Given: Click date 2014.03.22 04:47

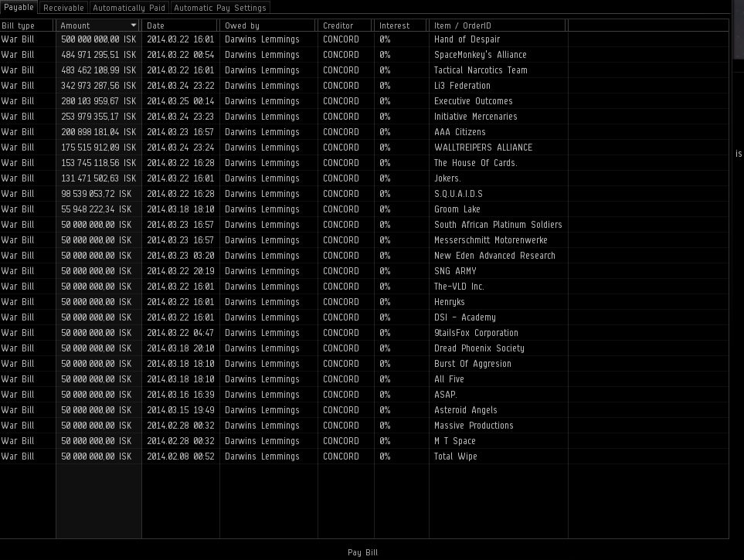Looking at the screenshot, I should click(181, 333).
